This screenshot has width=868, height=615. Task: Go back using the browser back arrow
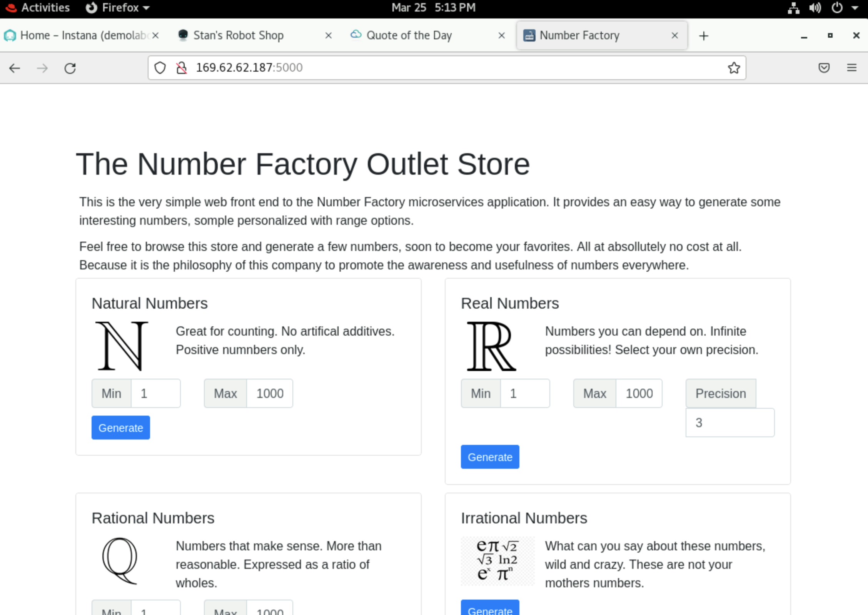[15, 68]
